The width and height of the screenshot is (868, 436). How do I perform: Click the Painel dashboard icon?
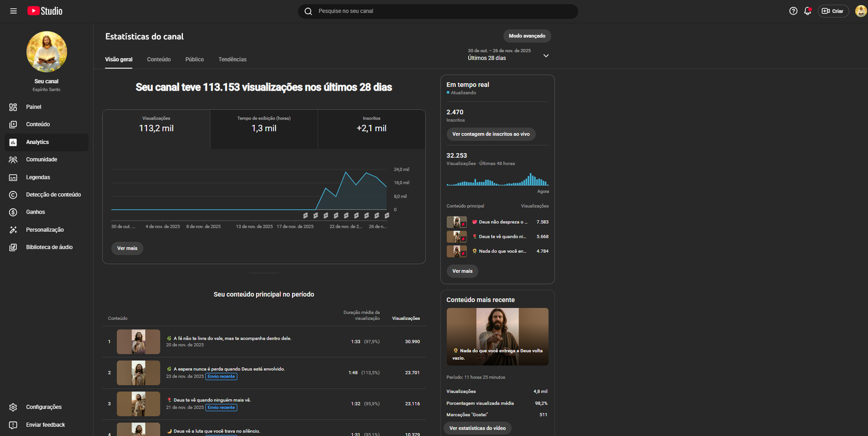(13, 107)
